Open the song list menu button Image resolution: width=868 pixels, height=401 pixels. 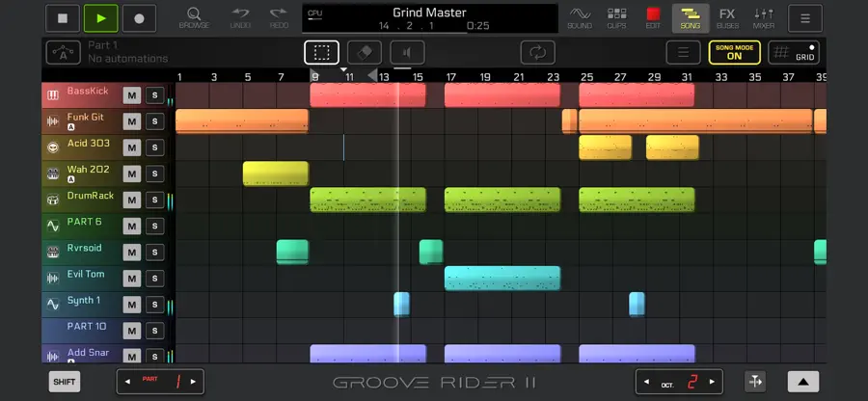pyautogui.click(x=683, y=53)
